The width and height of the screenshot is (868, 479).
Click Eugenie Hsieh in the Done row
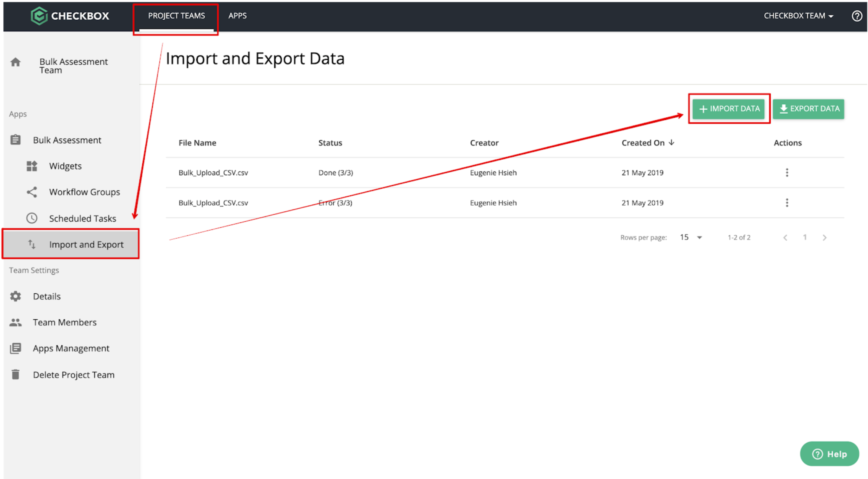click(x=493, y=173)
